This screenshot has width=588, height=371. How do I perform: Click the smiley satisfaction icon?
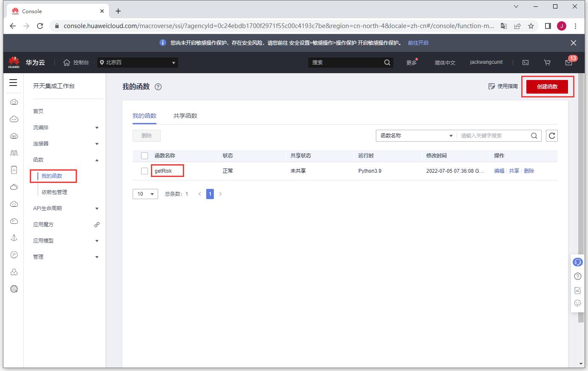point(577,303)
